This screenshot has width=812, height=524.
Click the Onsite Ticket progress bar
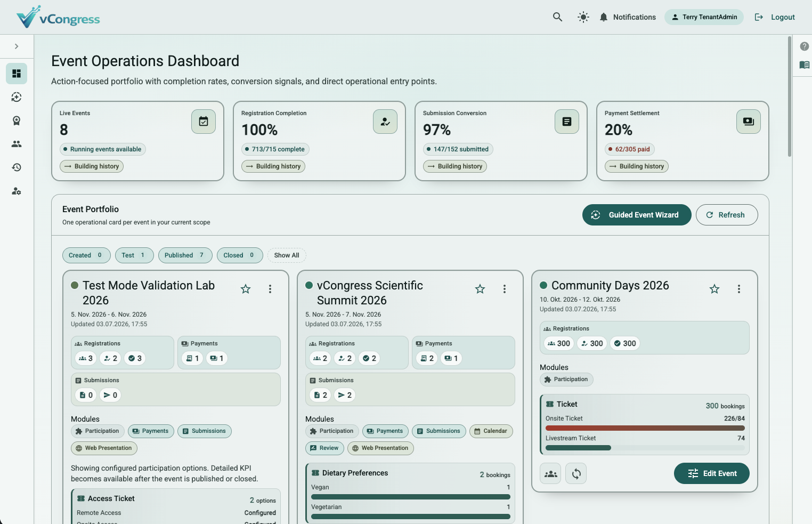(x=645, y=428)
